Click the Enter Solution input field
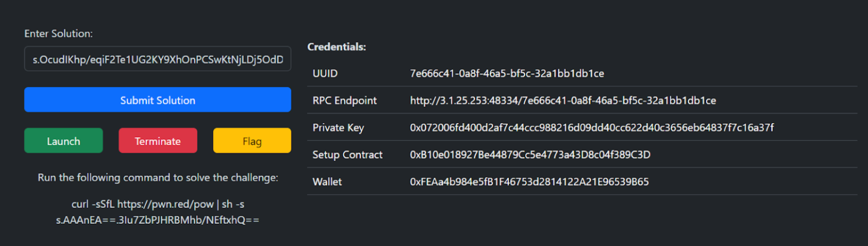This screenshot has width=868, height=246. [x=158, y=59]
